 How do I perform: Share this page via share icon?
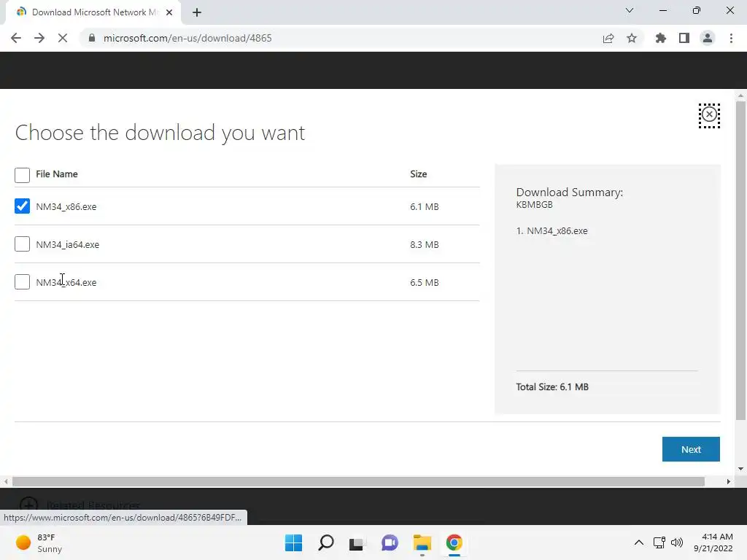(608, 38)
